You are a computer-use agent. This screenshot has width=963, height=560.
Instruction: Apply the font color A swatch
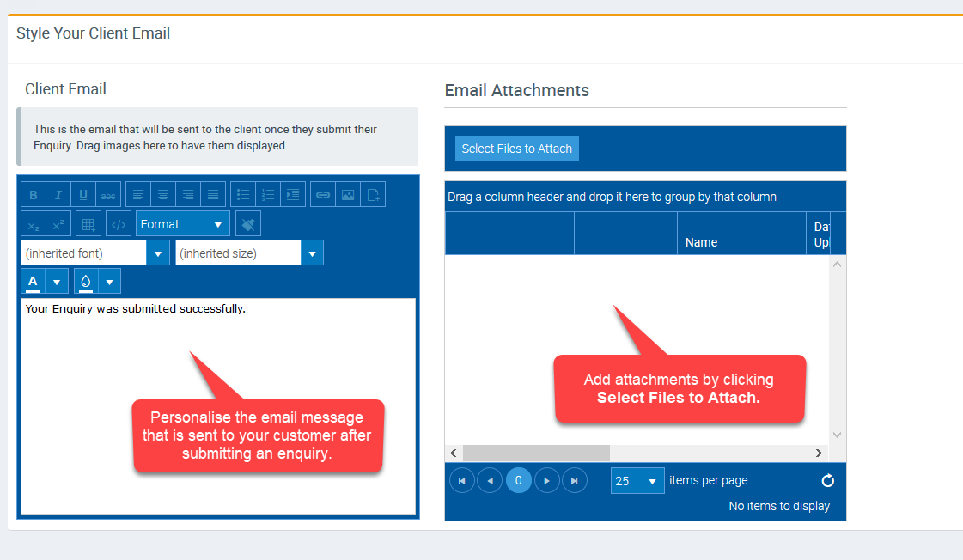tap(34, 282)
